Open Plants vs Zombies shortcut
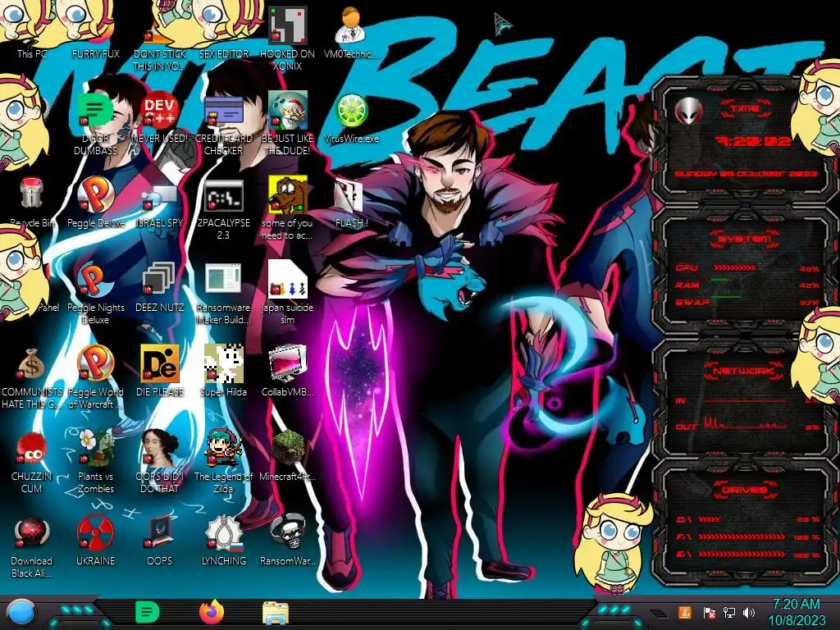 (x=95, y=448)
